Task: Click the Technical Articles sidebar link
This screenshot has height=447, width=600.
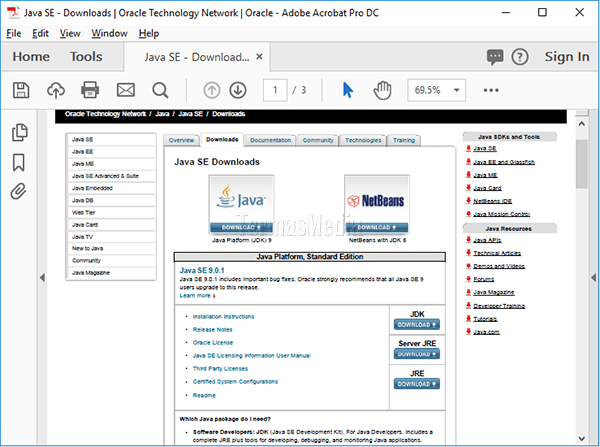Action: coord(497,253)
